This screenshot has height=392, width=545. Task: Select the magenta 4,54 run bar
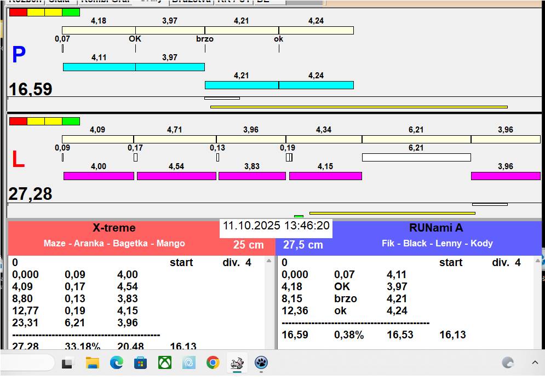176,176
